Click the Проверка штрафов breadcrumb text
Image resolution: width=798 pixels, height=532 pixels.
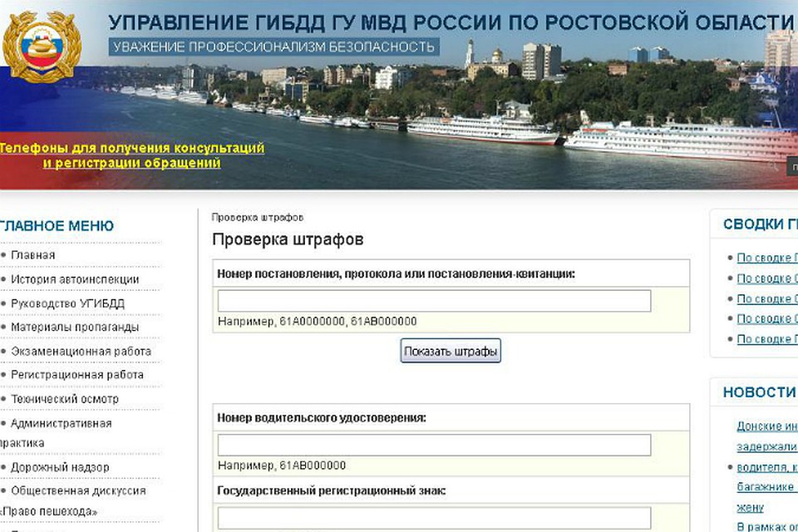pos(258,218)
